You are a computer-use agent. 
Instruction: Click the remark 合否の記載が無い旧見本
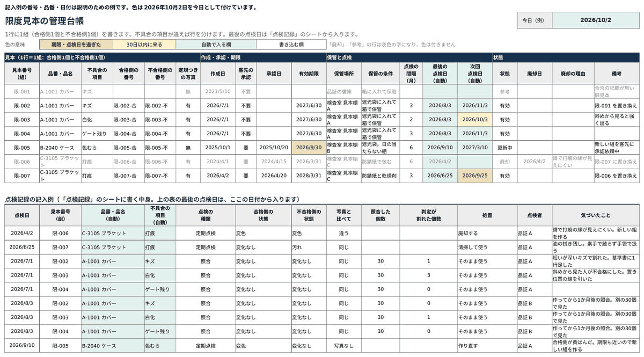tap(617, 91)
